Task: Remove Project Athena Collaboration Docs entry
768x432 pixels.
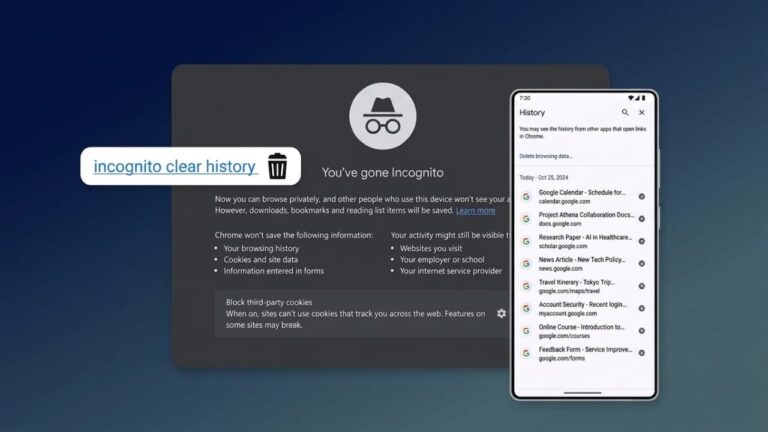Action: click(642, 219)
